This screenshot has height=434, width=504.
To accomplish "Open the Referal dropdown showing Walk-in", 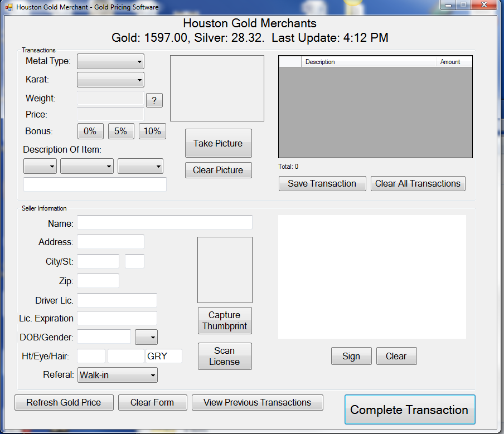I will click(x=117, y=375).
